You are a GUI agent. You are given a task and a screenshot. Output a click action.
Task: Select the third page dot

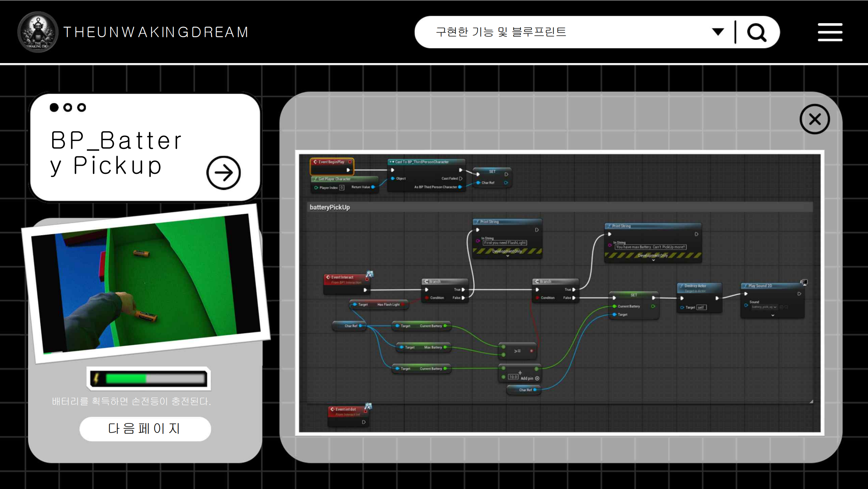(x=82, y=108)
